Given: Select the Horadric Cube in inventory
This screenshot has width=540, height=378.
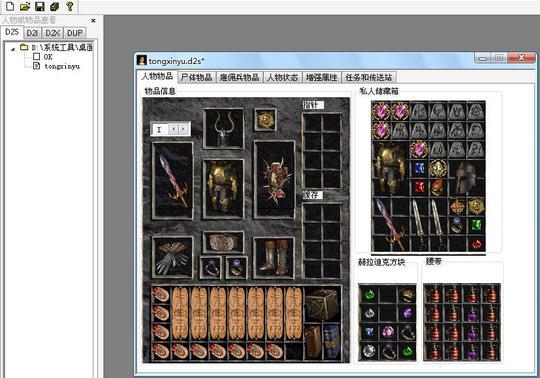Looking at the screenshot, I should (x=322, y=304).
